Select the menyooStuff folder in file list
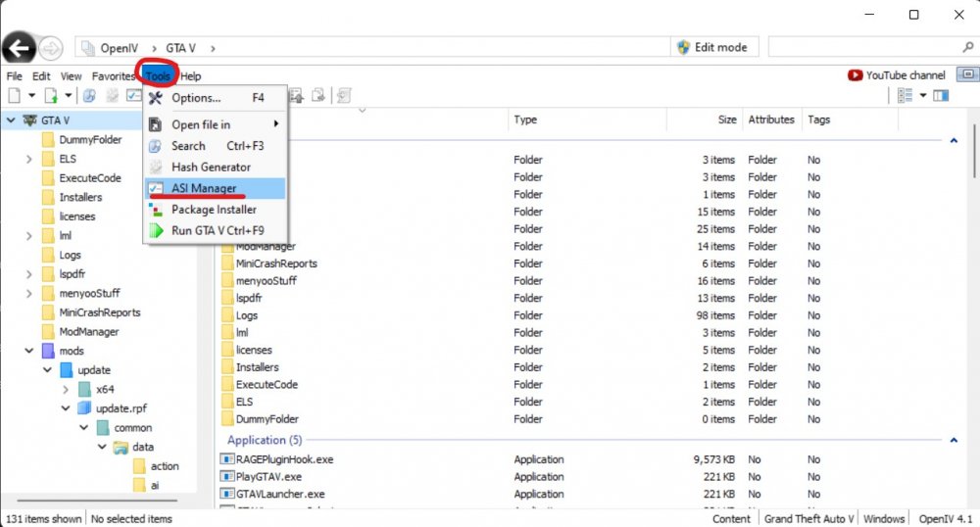The image size is (980, 527). pyautogui.click(x=267, y=281)
